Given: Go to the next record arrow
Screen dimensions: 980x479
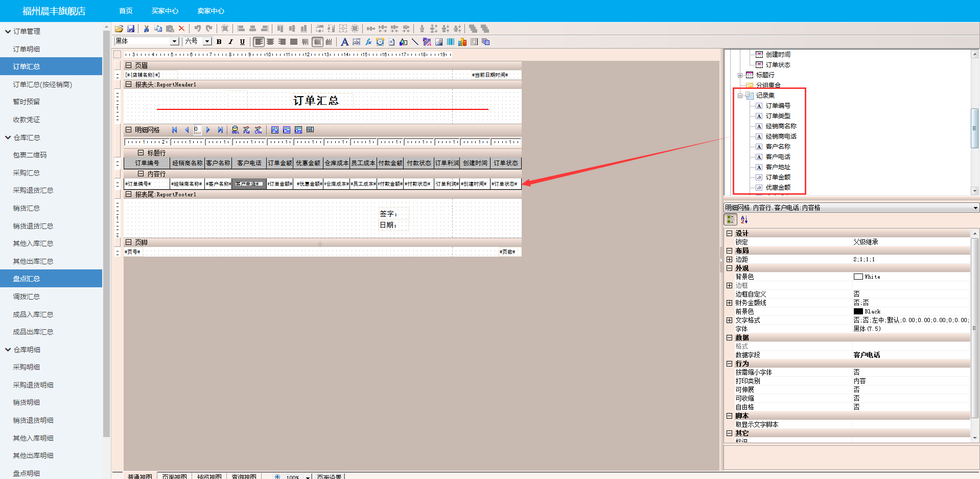Looking at the screenshot, I should 208,130.
